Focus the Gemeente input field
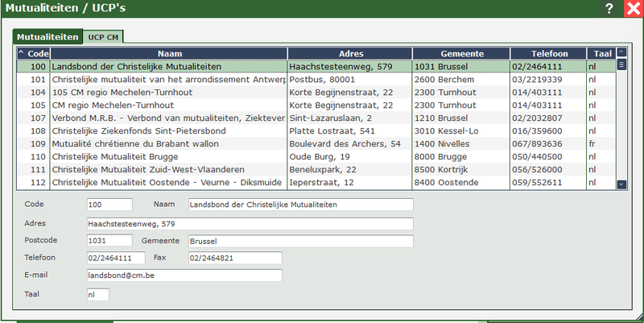The image size is (644, 323). [300, 241]
